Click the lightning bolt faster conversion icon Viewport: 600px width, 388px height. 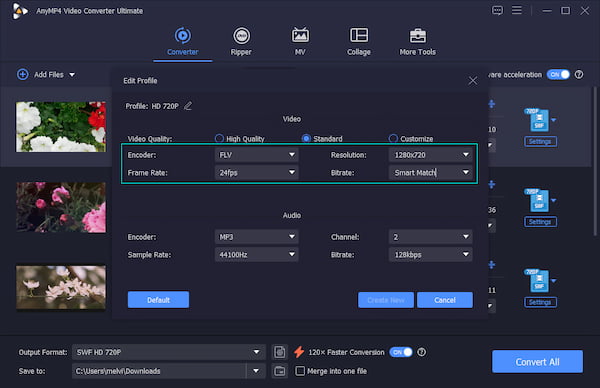click(299, 352)
